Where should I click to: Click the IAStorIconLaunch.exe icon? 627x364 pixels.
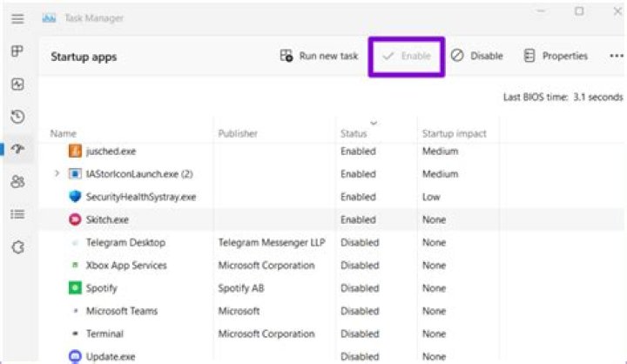pyautogui.click(x=75, y=173)
